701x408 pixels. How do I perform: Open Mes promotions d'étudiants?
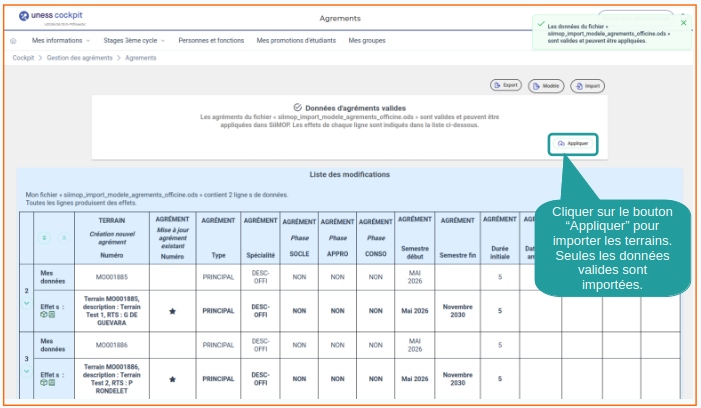click(x=296, y=41)
